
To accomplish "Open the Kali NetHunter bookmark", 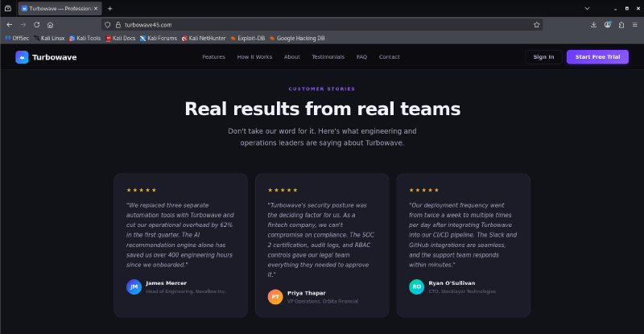I will 204,38.
